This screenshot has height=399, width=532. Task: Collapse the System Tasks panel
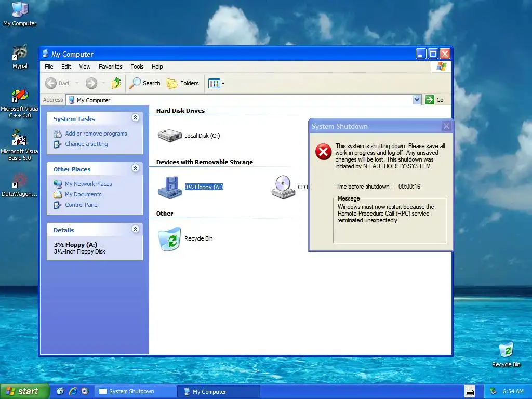[135, 118]
